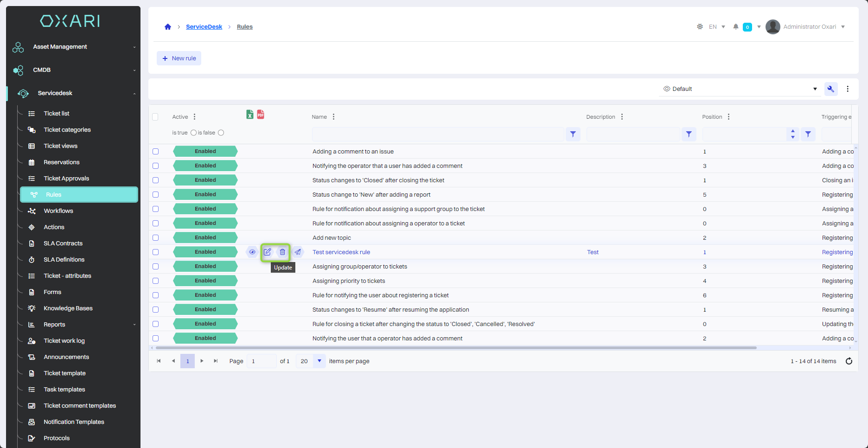Viewport: 868px width, 448px height.
Task: Click the edit icon on Test servicedesk rule
Action: (x=268, y=252)
